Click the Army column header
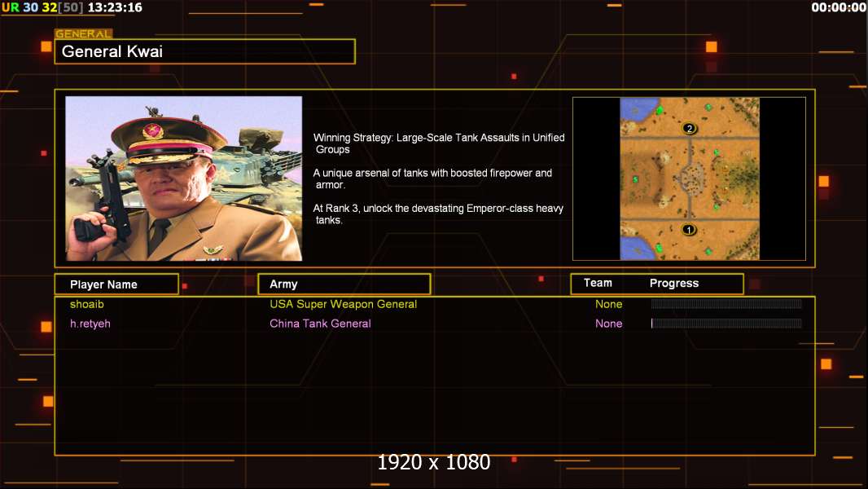Screen dimensions: 868x489 click(344, 284)
